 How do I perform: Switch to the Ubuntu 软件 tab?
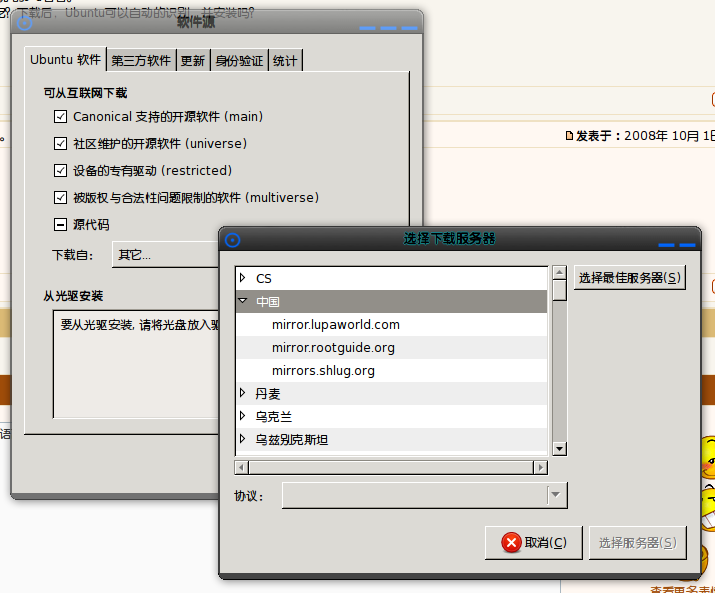coord(65,60)
